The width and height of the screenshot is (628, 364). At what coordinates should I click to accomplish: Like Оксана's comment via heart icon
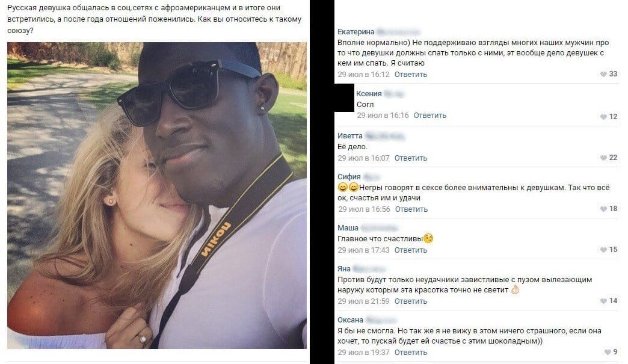click(607, 353)
